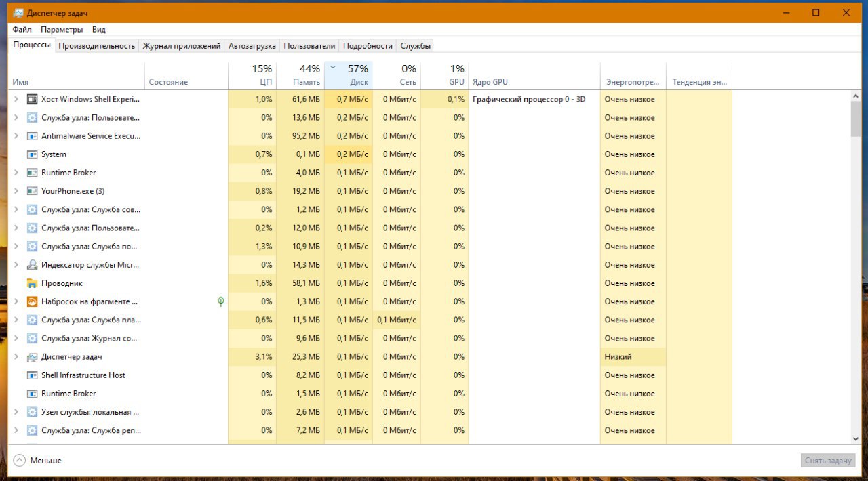This screenshot has height=481, width=868.
Task: Click the sort arrow above the Диск column
Action: tap(333, 67)
